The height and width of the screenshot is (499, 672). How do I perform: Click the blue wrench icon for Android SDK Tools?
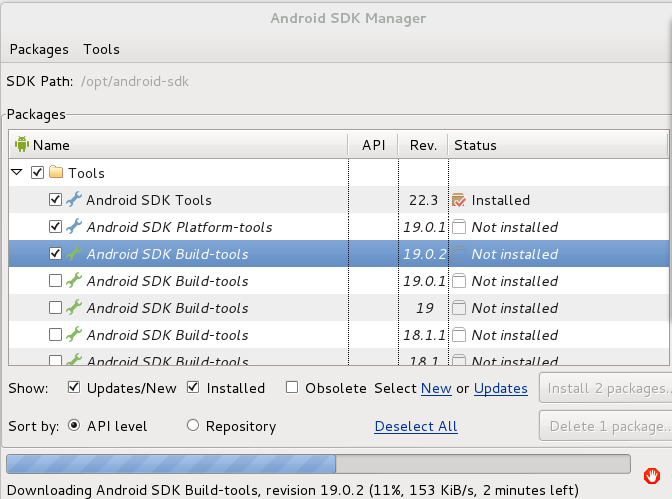74,199
